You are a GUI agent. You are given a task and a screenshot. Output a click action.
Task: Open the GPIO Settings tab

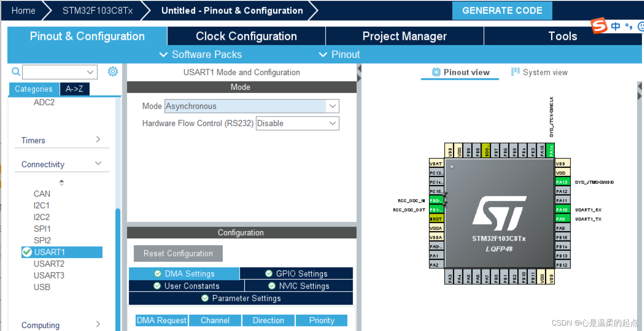pos(297,273)
